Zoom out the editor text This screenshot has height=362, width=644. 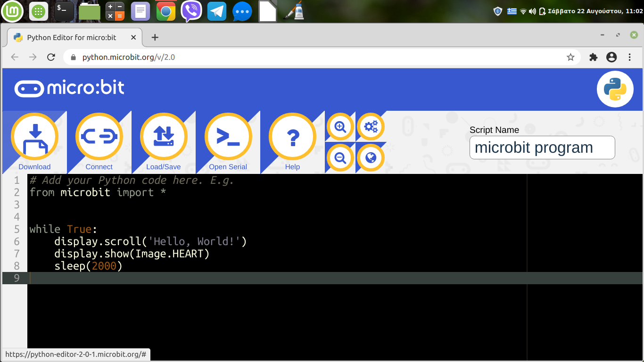[340, 157]
